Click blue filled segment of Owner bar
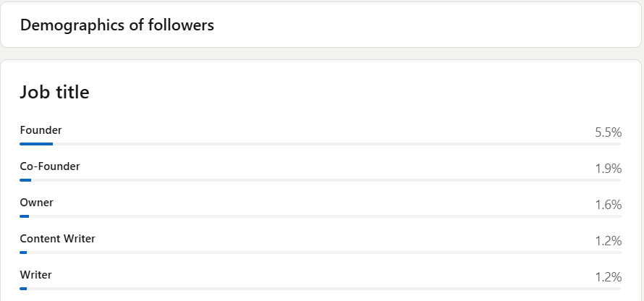The image size is (644, 301). pos(25,216)
